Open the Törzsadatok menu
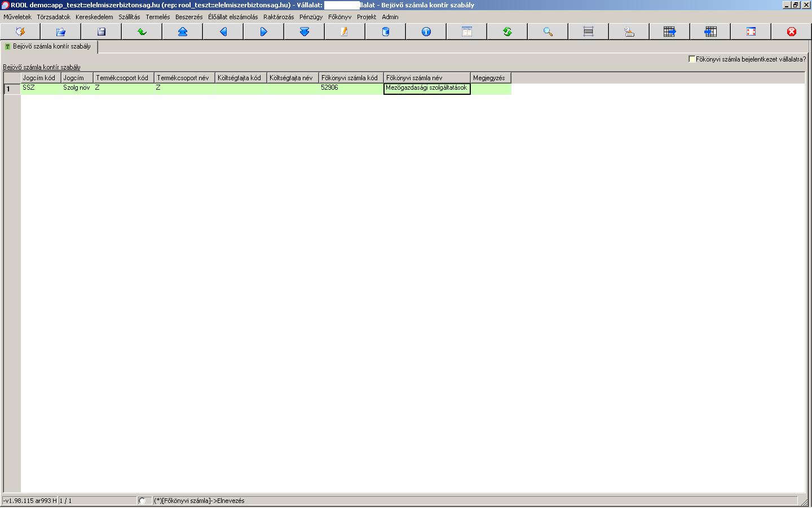The height and width of the screenshot is (508, 812). (x=54, y=17)
